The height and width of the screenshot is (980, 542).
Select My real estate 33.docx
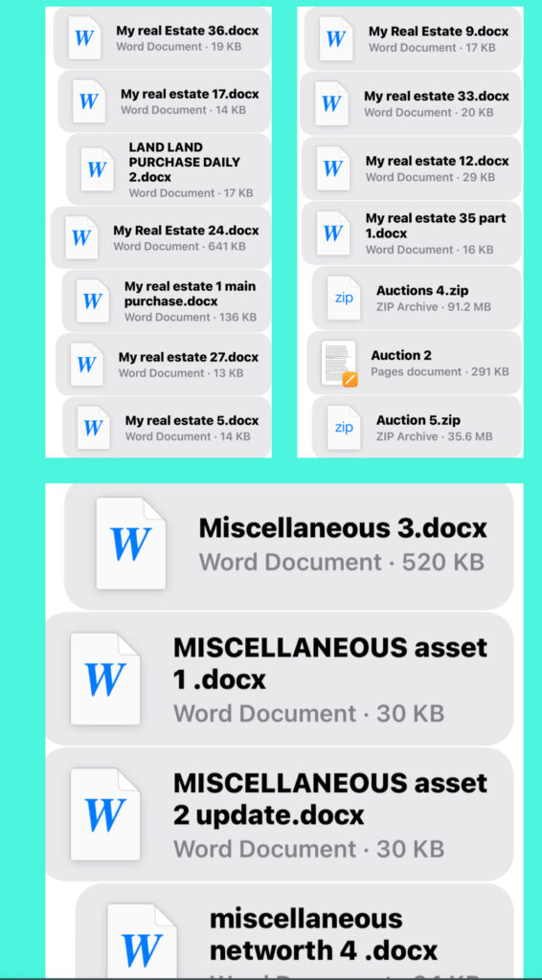click(x=411, y=103)
